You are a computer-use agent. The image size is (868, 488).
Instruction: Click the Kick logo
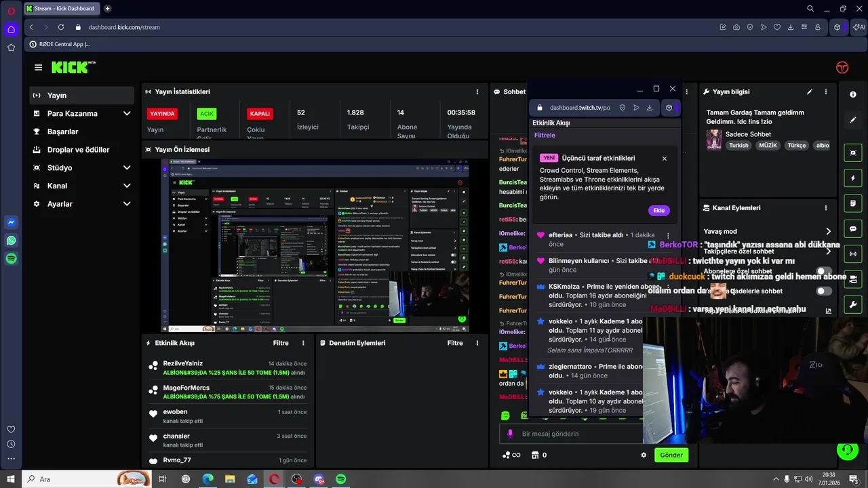click(73, 67)
